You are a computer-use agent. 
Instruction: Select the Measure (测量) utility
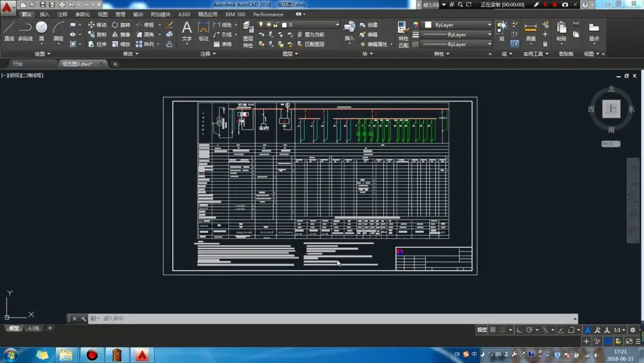(x=530, y=31)
